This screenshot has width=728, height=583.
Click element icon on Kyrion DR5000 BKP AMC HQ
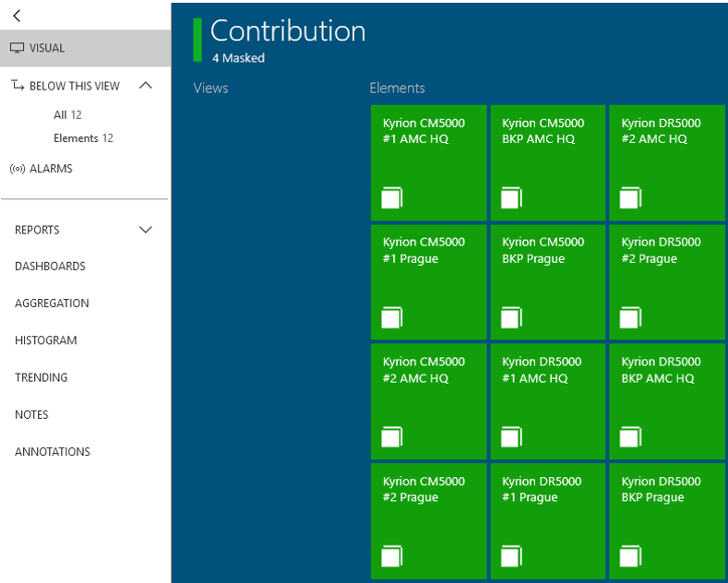pos(630,436)
